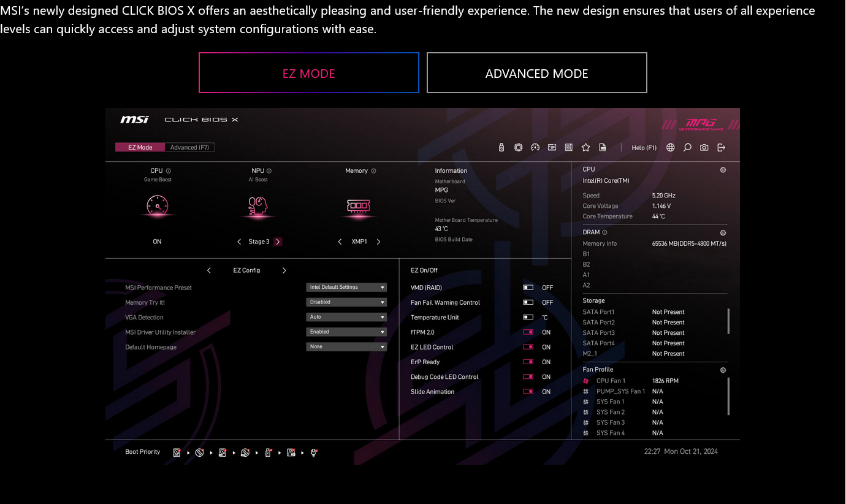846x504 pixels.
Task: Open the MSI Performance Preset dropdown
Action: coord(346,287)
